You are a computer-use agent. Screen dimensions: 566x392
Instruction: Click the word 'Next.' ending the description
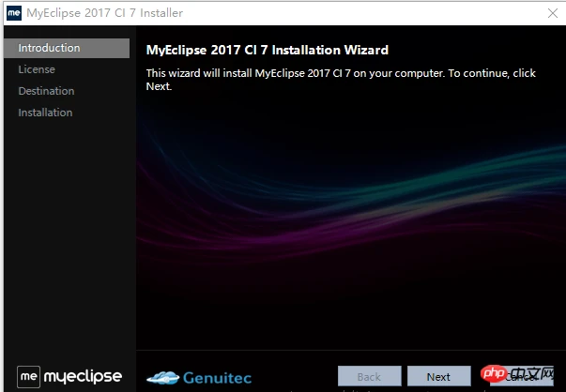point(159,86)
